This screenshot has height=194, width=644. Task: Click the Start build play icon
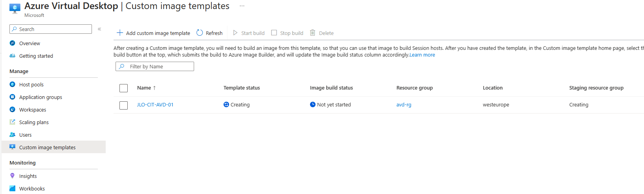point(235,33)
